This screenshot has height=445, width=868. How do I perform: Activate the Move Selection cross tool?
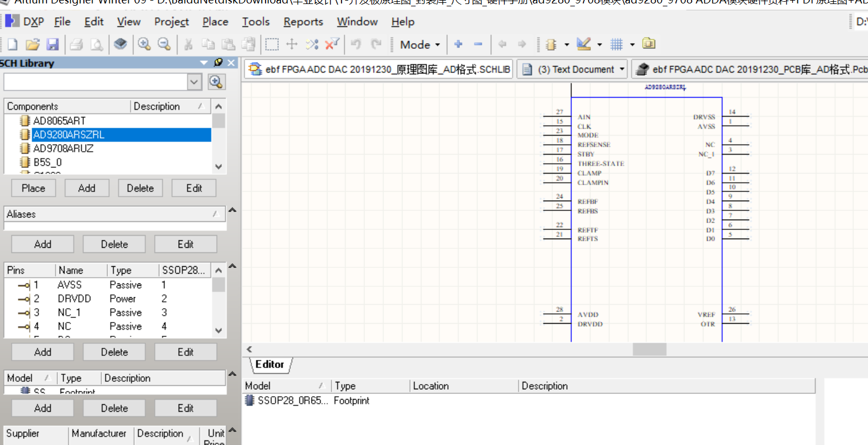292,44
